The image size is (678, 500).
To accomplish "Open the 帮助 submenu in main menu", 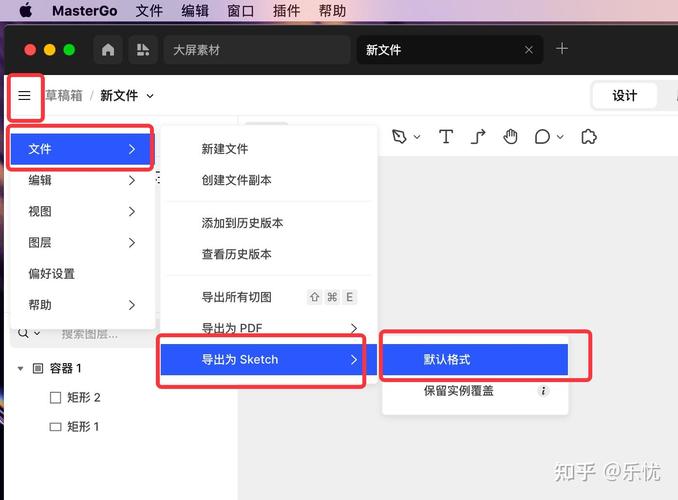I will pos(82,305).
